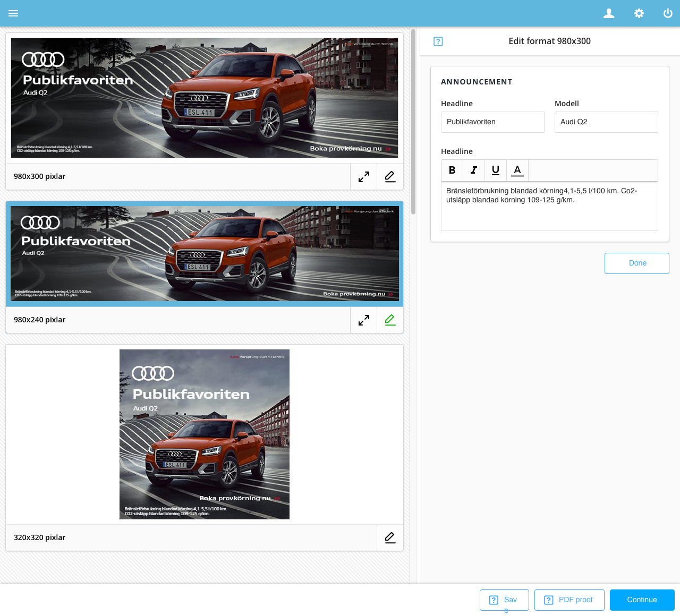Open the text color picker

pyautogui.click(x=517, y=170)
